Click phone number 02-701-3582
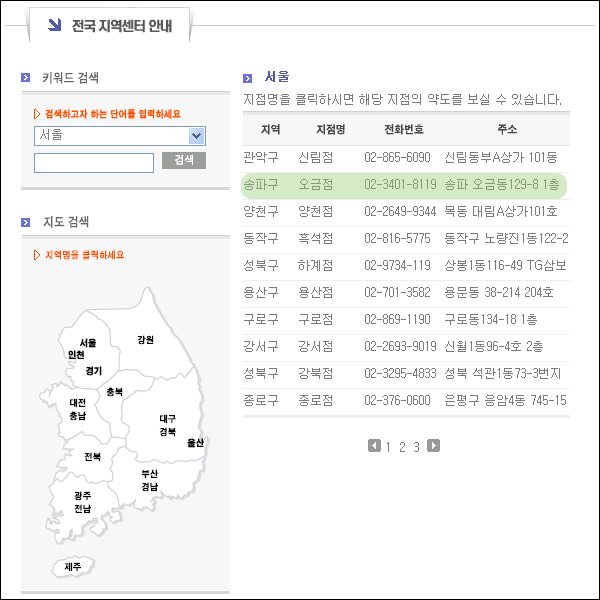 click(397, 292)
